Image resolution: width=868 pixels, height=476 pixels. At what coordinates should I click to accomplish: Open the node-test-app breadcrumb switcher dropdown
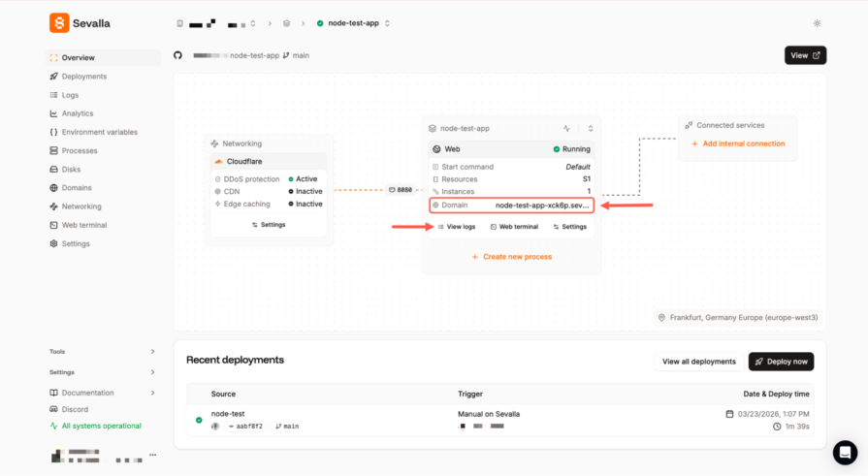pos(387,23)
